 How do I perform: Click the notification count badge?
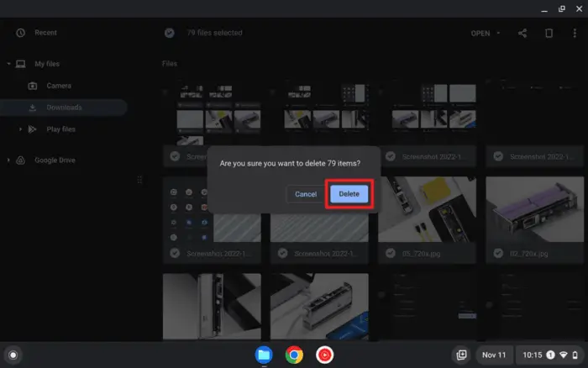pos(550,355)
